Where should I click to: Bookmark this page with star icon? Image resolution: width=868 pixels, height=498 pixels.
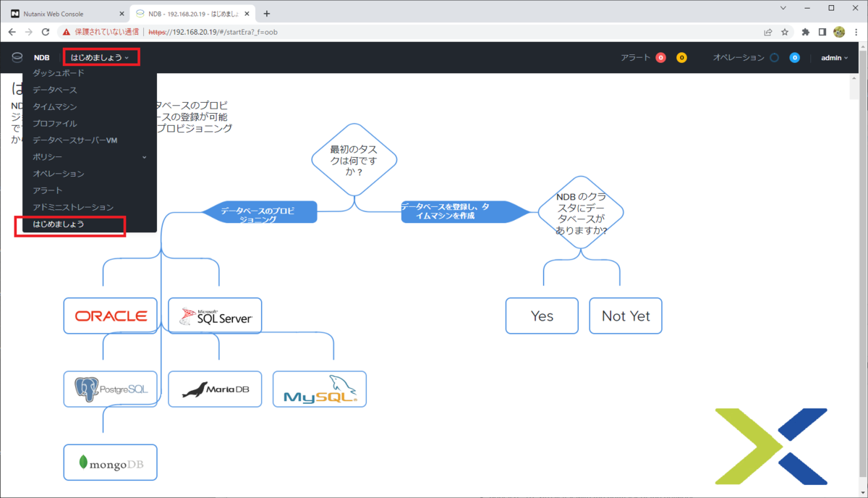(785, 32)
